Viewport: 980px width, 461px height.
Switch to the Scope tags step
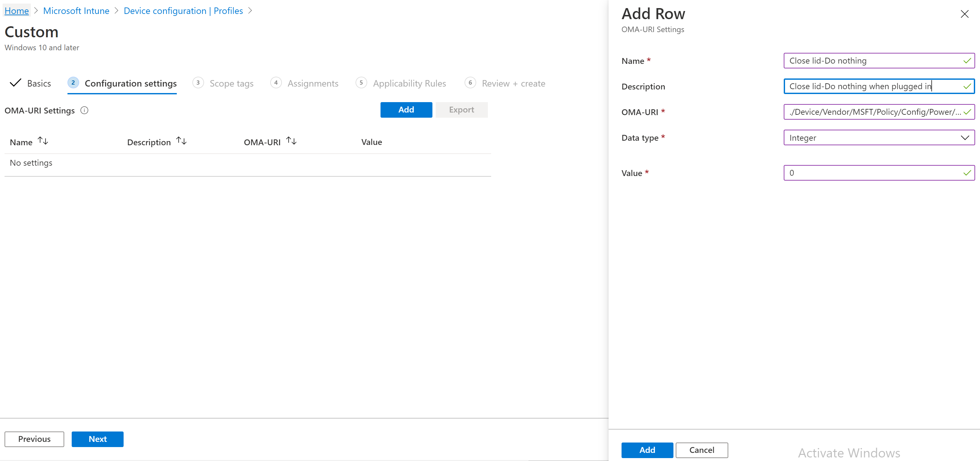231,83
